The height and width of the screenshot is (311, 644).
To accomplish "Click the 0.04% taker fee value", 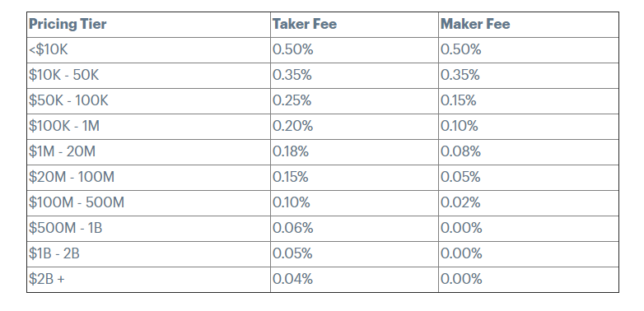I will (293, 279).
